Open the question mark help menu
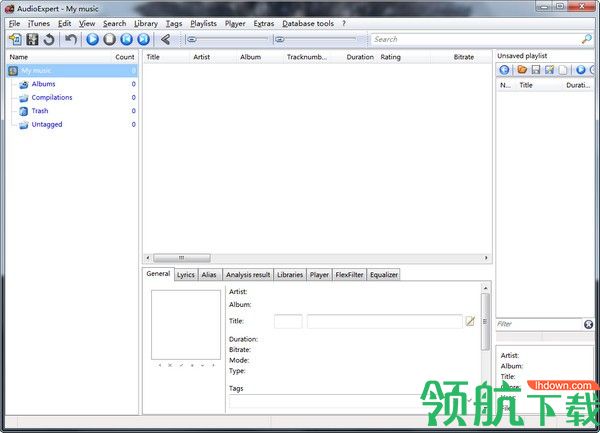This screenshot has height=433, width=600. pyautogui.click(x=344, y=24)
